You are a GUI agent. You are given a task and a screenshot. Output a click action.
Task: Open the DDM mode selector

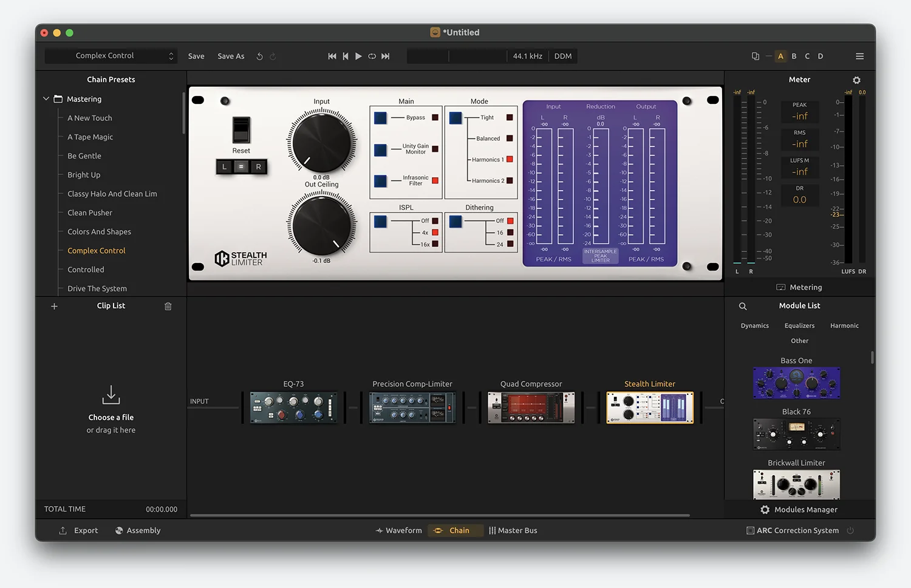[562, 56]
